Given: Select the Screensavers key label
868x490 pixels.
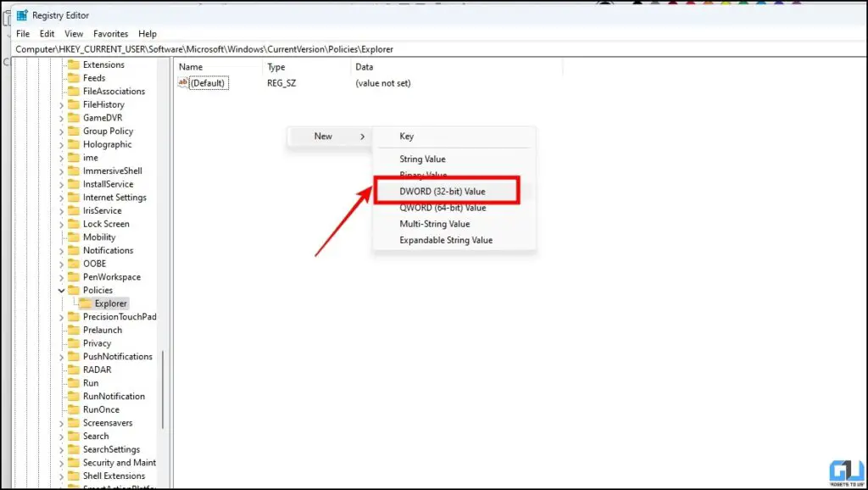Looking at the screenshot, I should [x=108, y=423].
